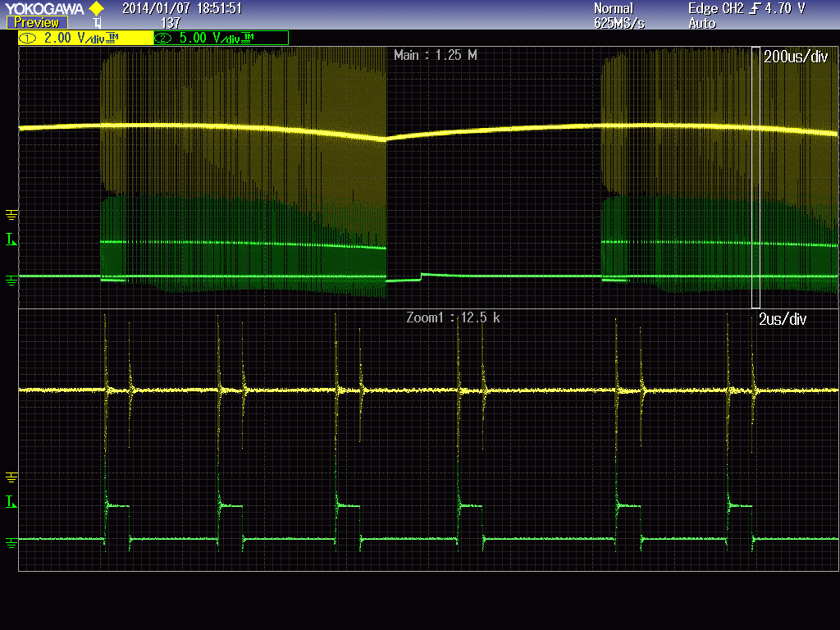
Task: Click the Normal acquisition mode text
Action: click(614, 8)
